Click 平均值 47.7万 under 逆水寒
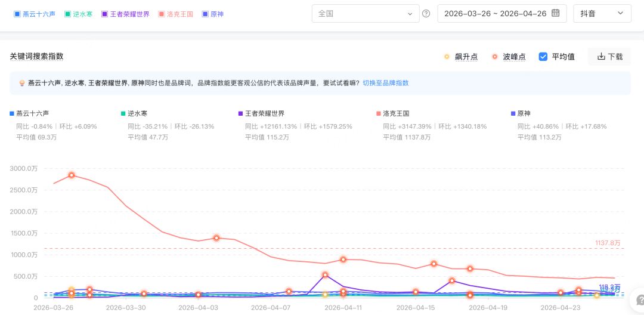 pyautogui.click(x=148, y=138)
